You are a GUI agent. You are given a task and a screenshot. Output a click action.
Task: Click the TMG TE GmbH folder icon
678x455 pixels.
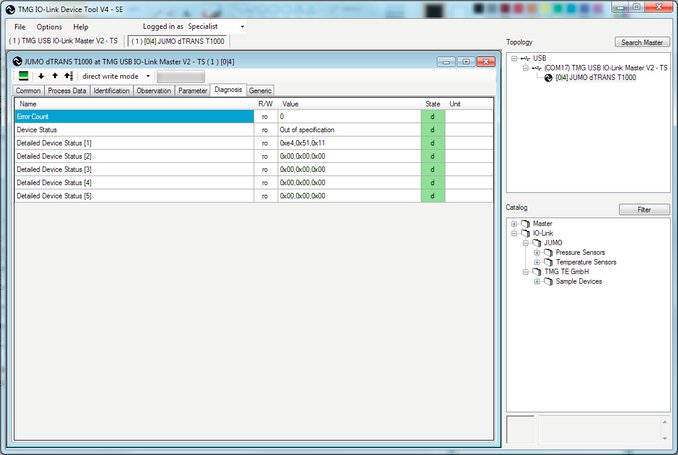[x=537, y=272]
